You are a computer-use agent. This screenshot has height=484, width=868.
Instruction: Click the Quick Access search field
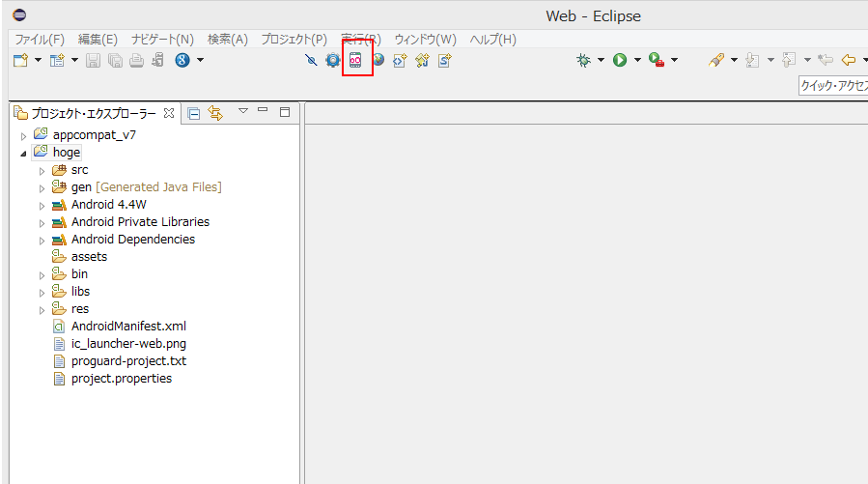click(833, 86)
